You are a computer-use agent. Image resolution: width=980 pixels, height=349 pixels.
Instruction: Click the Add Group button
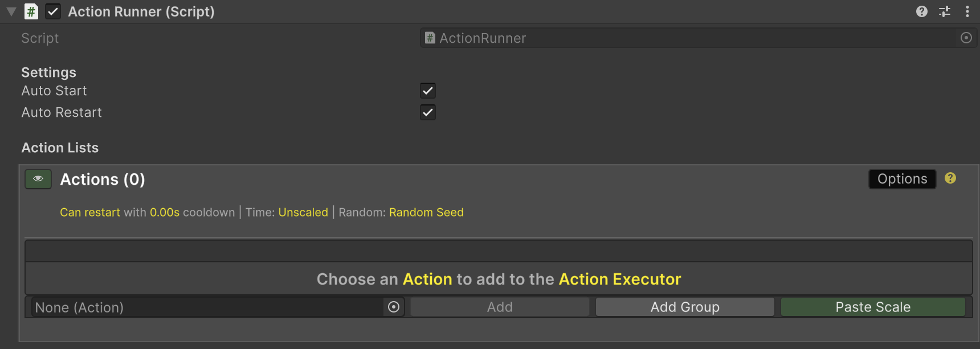[x=685, y=307]
